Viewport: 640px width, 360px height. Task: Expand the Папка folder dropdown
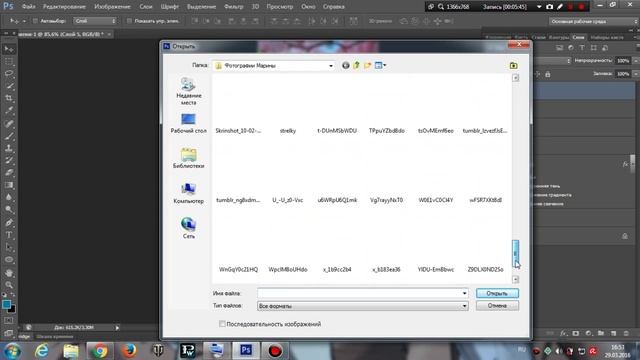tap(331, 66)
